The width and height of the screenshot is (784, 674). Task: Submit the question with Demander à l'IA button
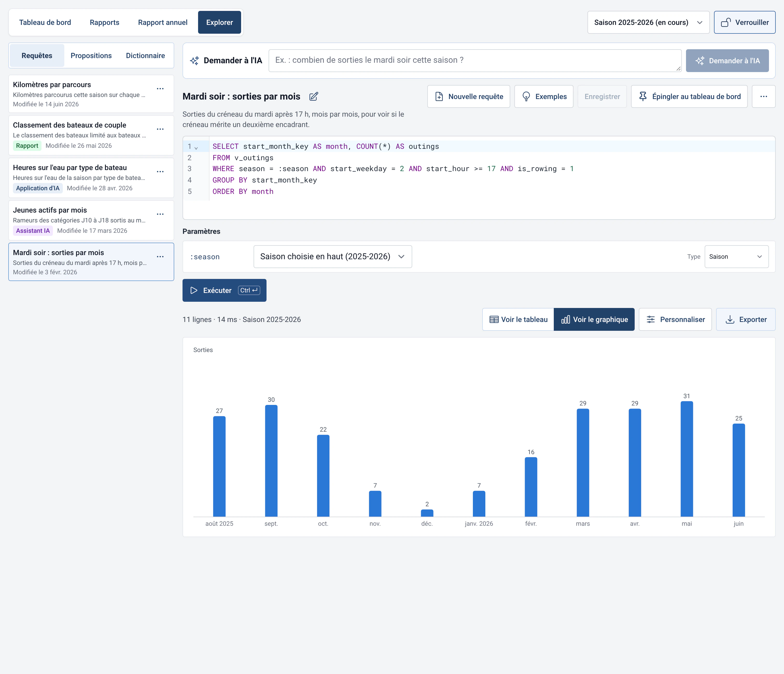[727, 61]
